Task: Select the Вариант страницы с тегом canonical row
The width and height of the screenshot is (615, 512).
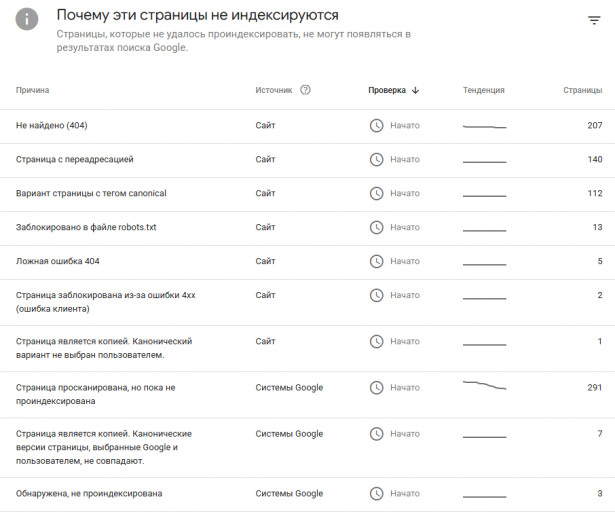Action: (308, 194)
